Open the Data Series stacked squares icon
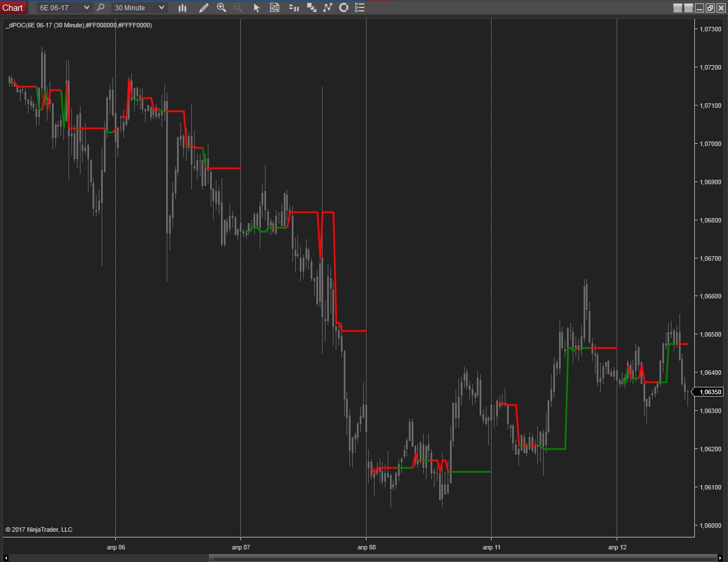This screenshot has height=562, width=728. pos(311,8)
